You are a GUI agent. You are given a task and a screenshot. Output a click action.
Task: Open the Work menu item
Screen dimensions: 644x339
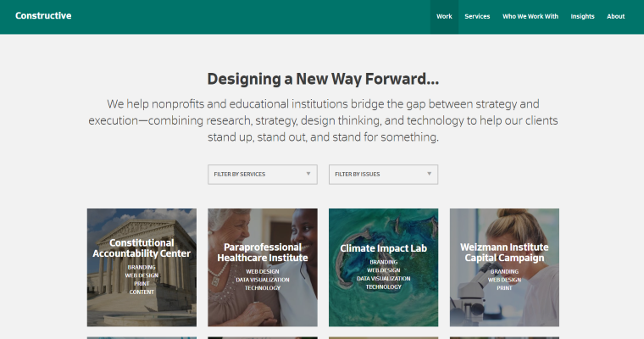coord(444,16)
